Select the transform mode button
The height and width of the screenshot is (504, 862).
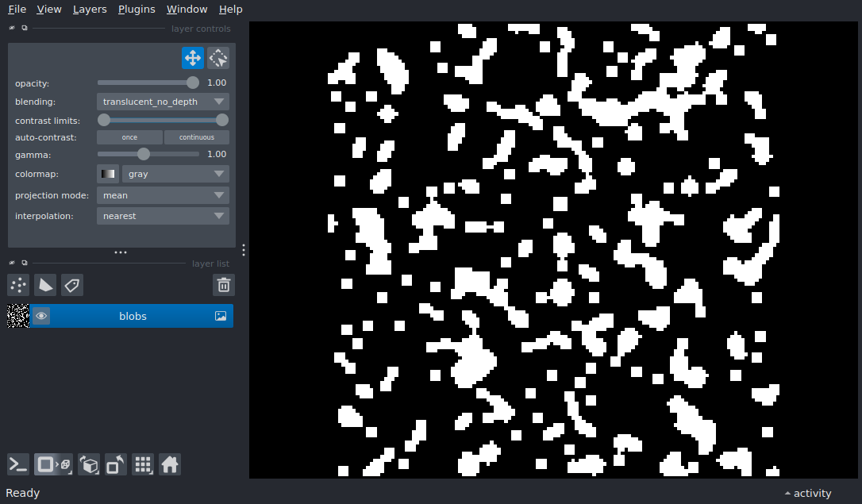click(x=218, y=58)
